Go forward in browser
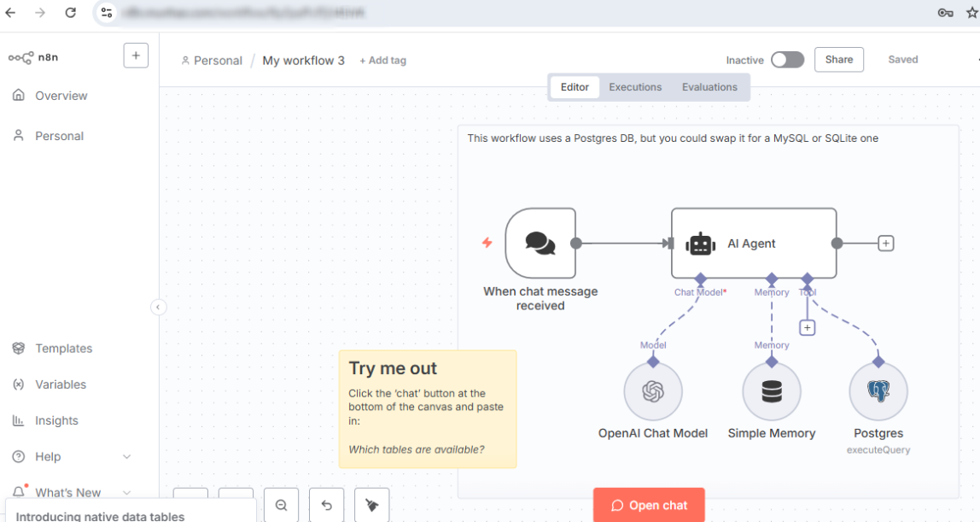980x522 pixels. click(x=40, y=13)
